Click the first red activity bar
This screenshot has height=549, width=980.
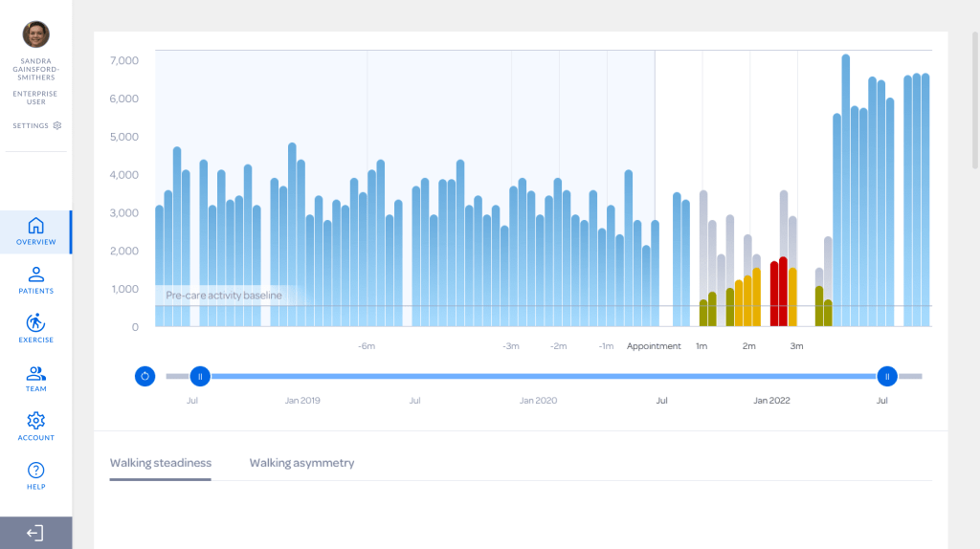pyautogui.click(x=774, y=295)
